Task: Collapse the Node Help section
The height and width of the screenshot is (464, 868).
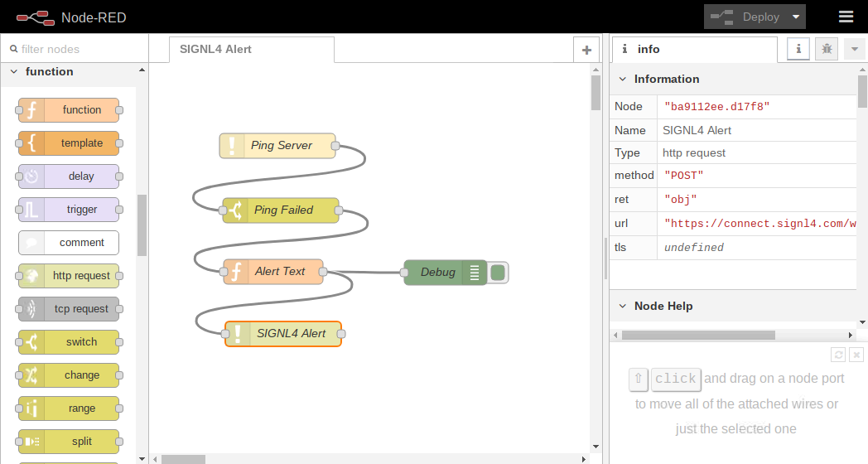Action: pos(623,307)
